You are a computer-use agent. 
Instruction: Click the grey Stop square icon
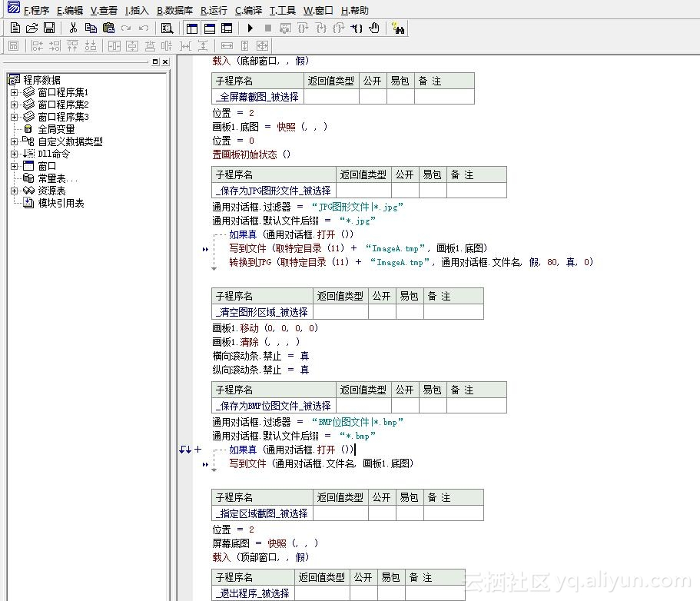[x=268, y=28]
